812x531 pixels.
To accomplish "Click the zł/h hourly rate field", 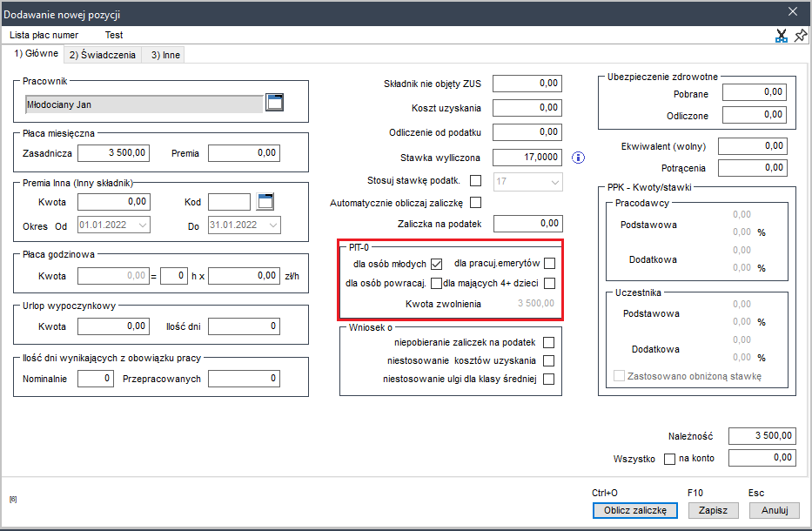I will tap(244, 276).
